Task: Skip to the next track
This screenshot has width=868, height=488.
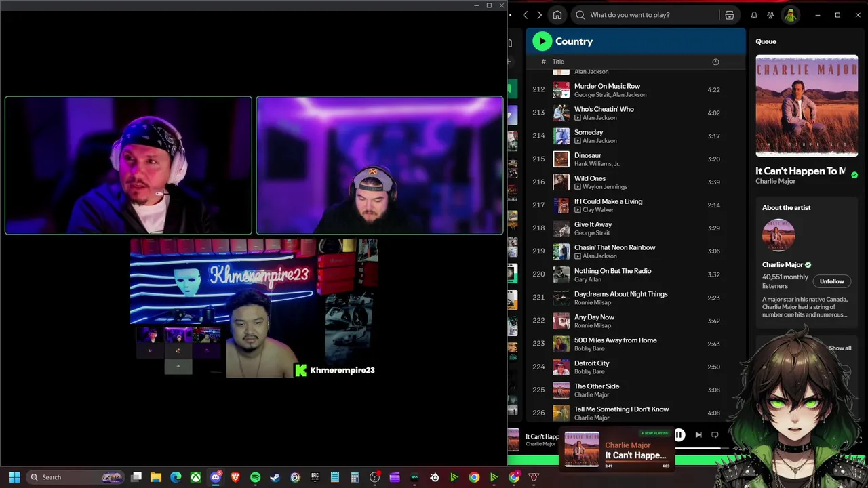Action: pyautogui.click(x=698, y=435)
